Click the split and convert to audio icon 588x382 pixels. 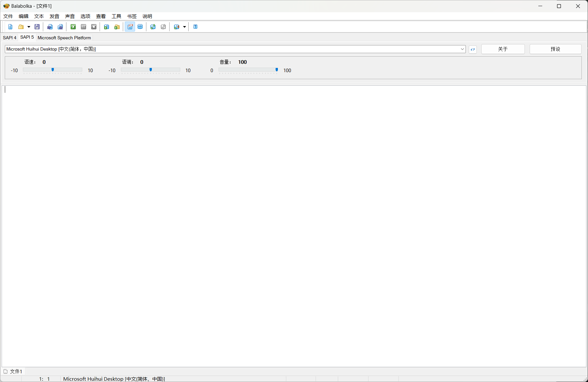tap(60, 27)
